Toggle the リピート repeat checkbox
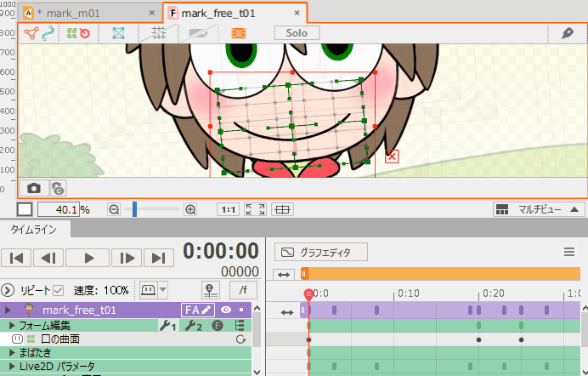This screenshot has width=588, height=376. (x=58, y=290)
